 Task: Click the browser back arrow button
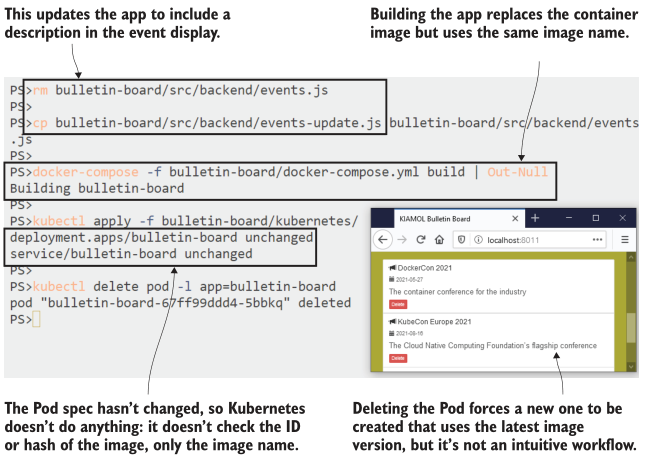pyautogui.click(x=382, y=240)
